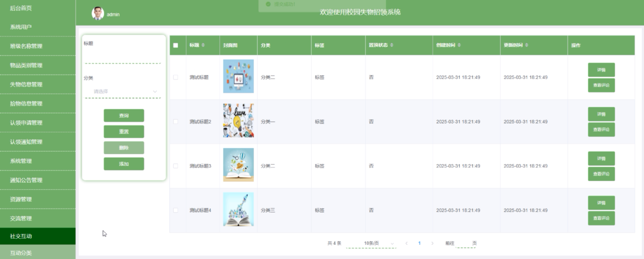
Task: Click the admin avatar picture
Action: pos(98,13)
